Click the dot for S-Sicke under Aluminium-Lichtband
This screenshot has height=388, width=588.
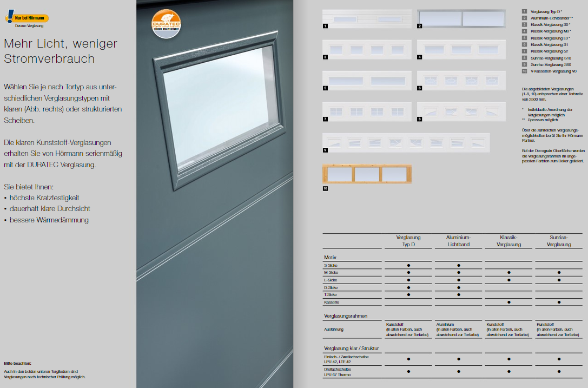click(x=459, y=265)
